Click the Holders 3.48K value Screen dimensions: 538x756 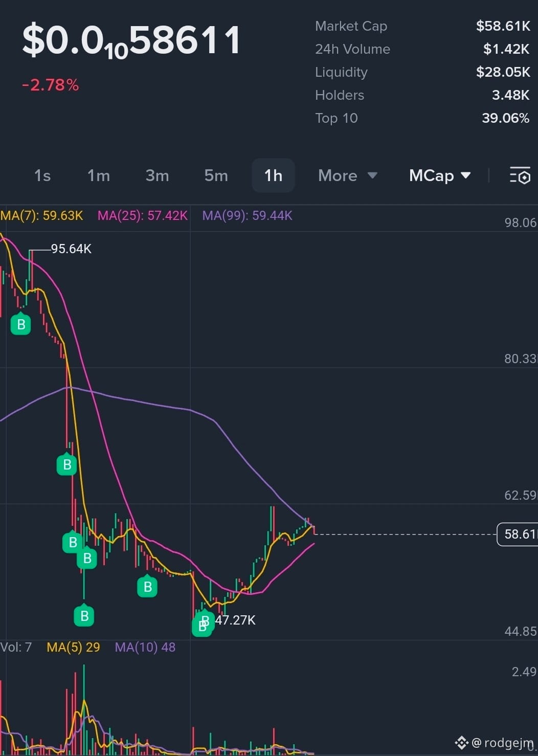pos(510,95)
